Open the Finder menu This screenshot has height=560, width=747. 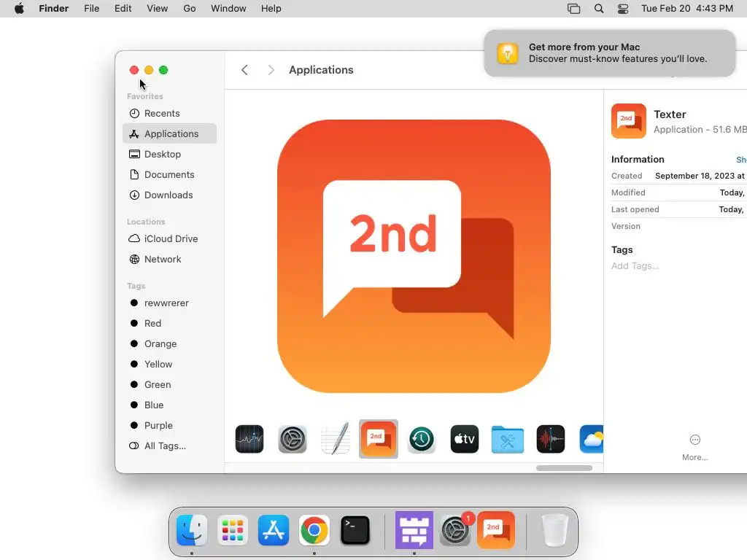tap(54, 9)
